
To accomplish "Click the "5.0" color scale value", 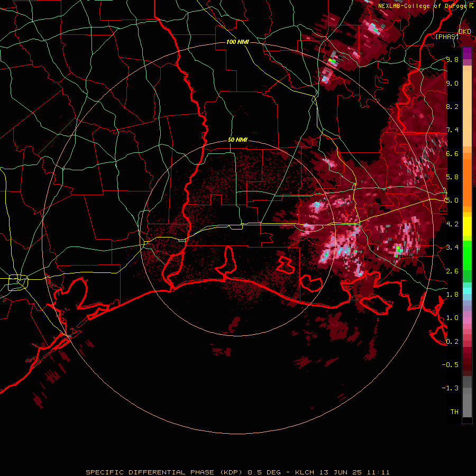I will click(x=452, y=200).
